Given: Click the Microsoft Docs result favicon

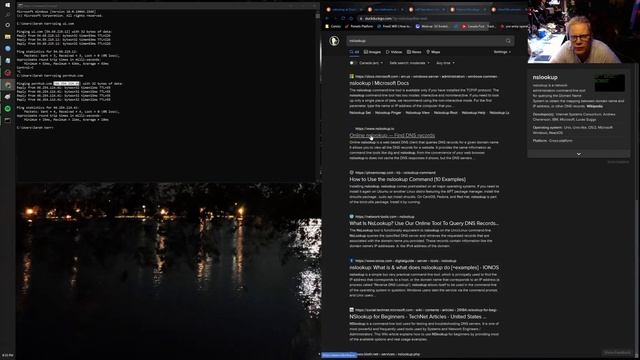Looking at the screenshot, I should click(351, 76).
